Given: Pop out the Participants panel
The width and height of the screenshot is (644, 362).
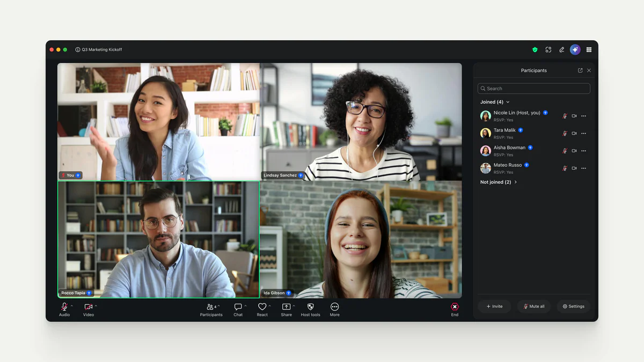Looking at the screenshot, I should tap(580, 70).
